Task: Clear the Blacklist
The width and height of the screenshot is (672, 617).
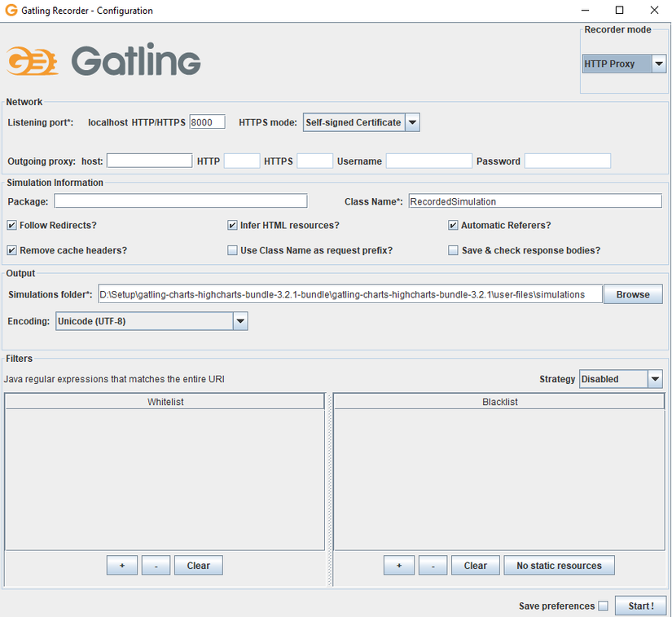Action: 475,566
